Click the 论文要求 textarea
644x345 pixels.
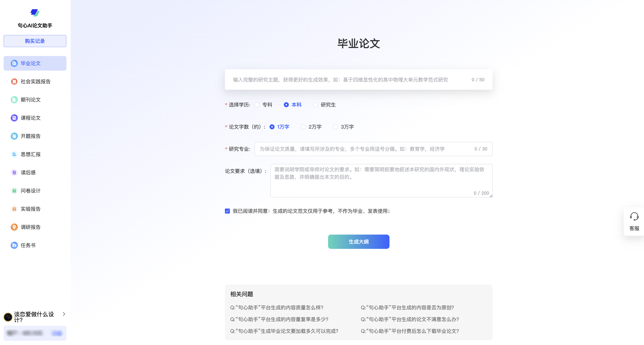(x=381, y=181)
